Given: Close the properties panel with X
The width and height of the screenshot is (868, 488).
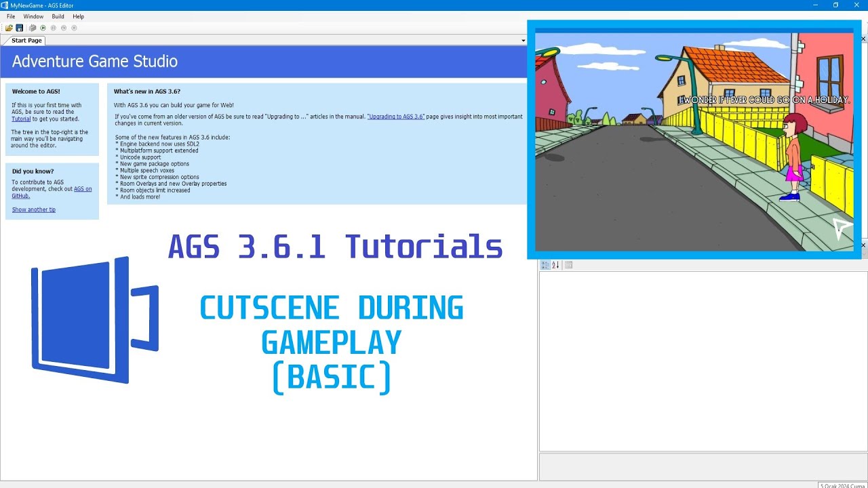Looking at the screenshot, I should pyautogui.click(x=863, y=245).
